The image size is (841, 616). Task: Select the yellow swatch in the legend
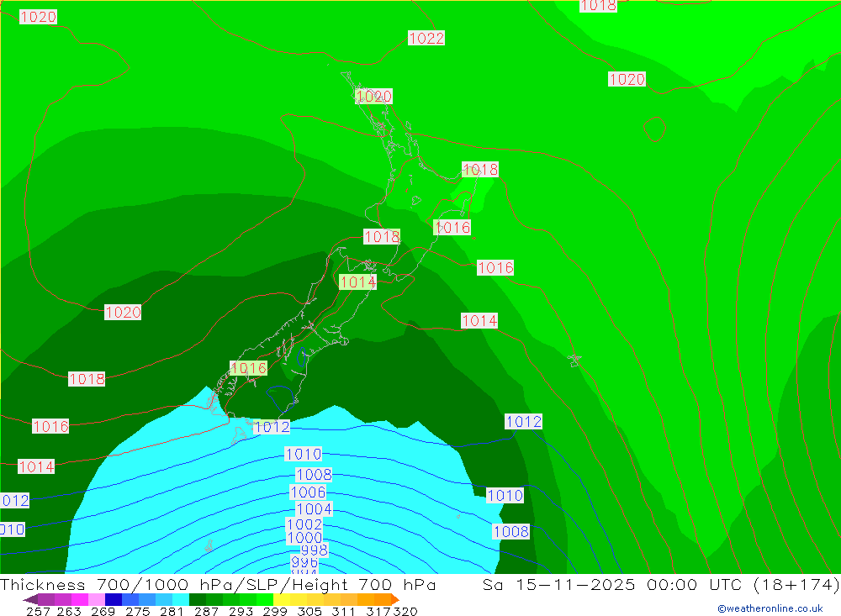(x=282, y=599)
